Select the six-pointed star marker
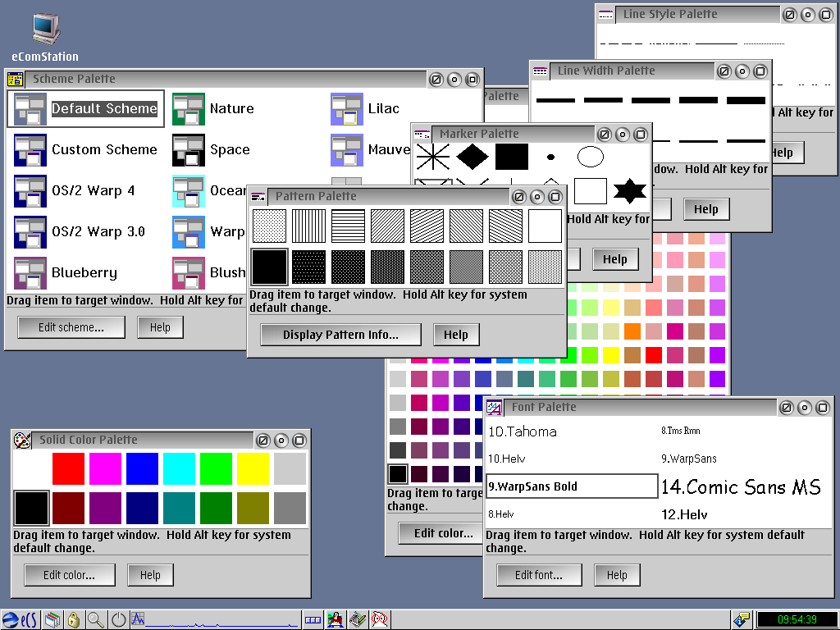The image size is (840, 630). click(629, 191)
